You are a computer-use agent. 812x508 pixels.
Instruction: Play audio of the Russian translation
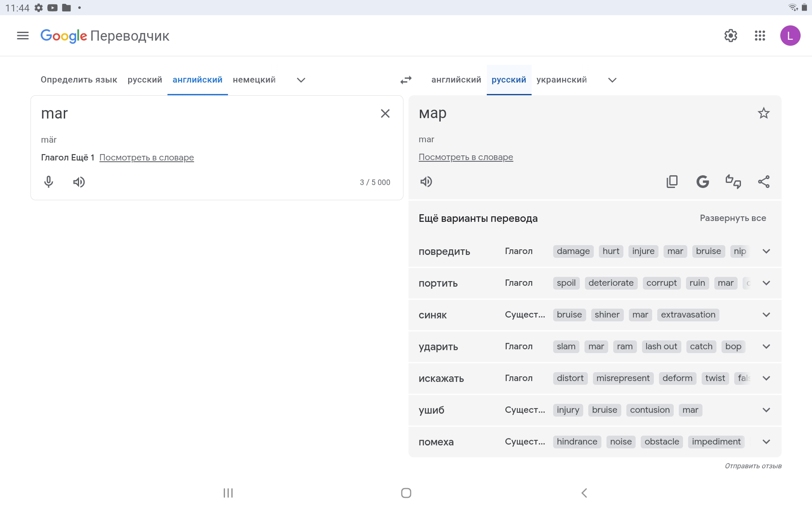coord(426,182)
